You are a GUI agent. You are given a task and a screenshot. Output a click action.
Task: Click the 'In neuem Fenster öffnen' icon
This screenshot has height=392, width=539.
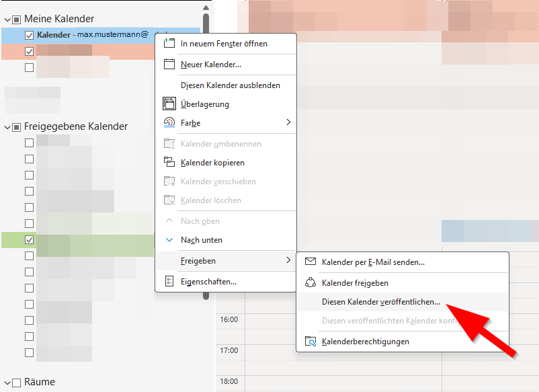[169, 44]
